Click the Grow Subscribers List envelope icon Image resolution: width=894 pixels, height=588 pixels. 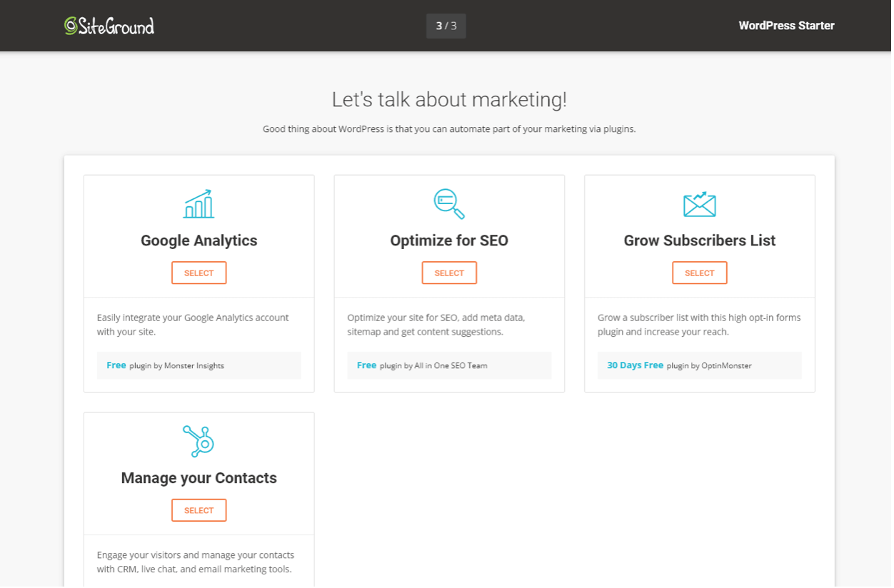pos(699,204)
